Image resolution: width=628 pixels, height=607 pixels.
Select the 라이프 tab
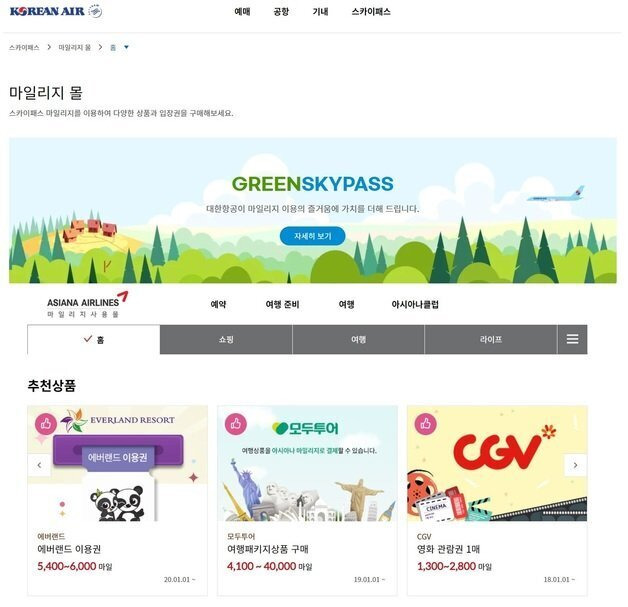491,339
